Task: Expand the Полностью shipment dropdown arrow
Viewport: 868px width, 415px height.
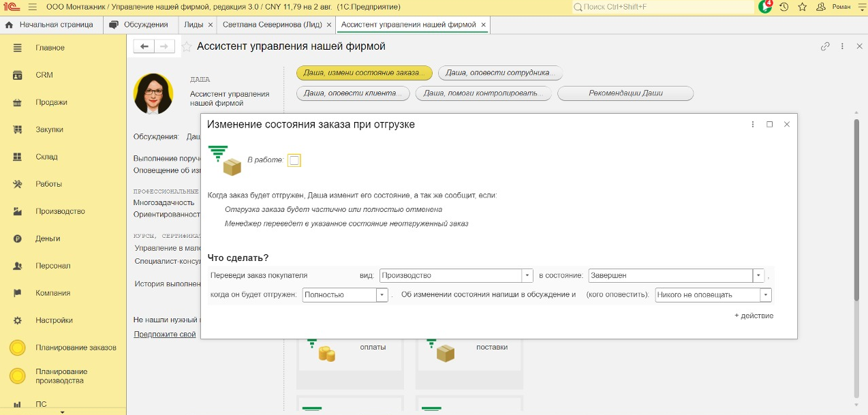Action: pos(382,295)
